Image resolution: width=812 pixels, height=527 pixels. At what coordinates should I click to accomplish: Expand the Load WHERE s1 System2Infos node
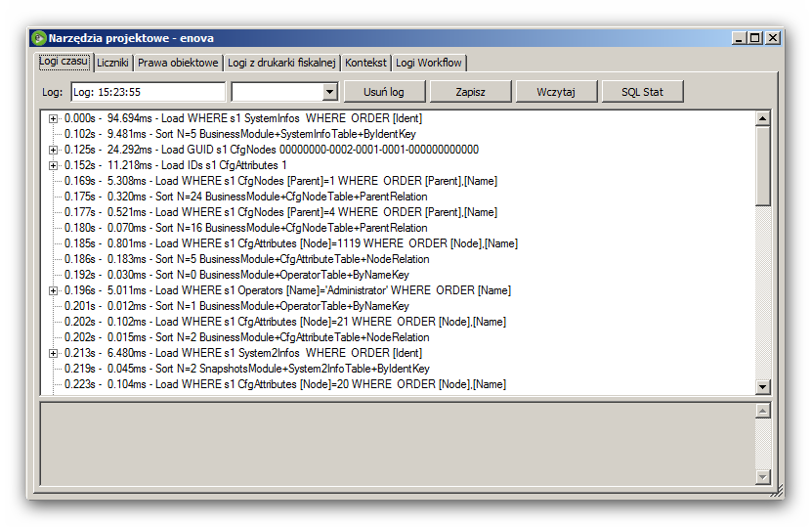(x=53, y=353)
